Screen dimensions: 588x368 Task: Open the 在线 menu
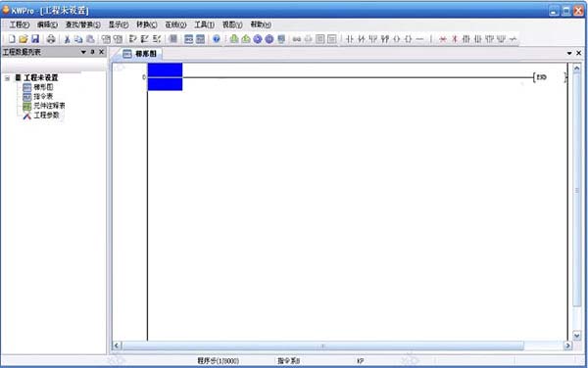click(175, 24)
